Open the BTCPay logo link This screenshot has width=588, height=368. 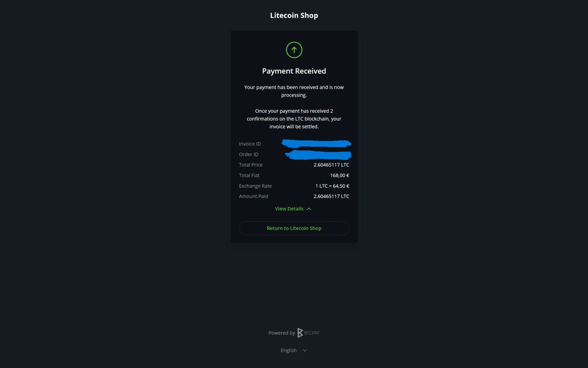[x=308, y=333]
